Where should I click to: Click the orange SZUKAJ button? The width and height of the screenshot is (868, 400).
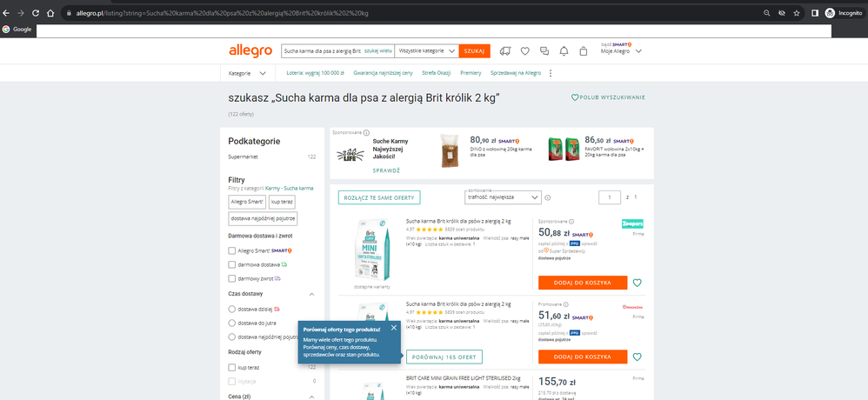(474, 51)
